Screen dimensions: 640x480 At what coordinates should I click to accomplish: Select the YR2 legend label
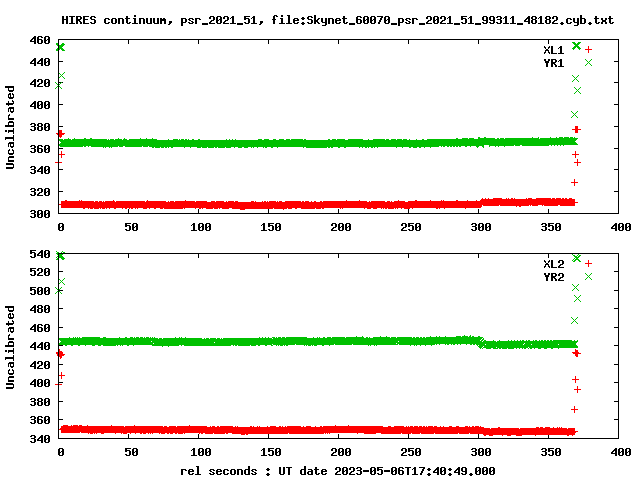click(553, 277)
